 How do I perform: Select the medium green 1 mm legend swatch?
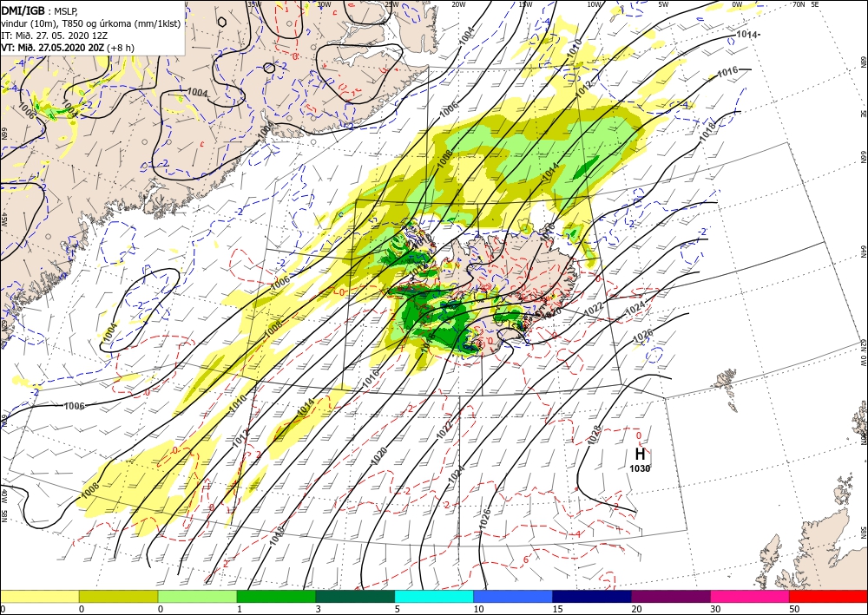click(x=276, y=596)
